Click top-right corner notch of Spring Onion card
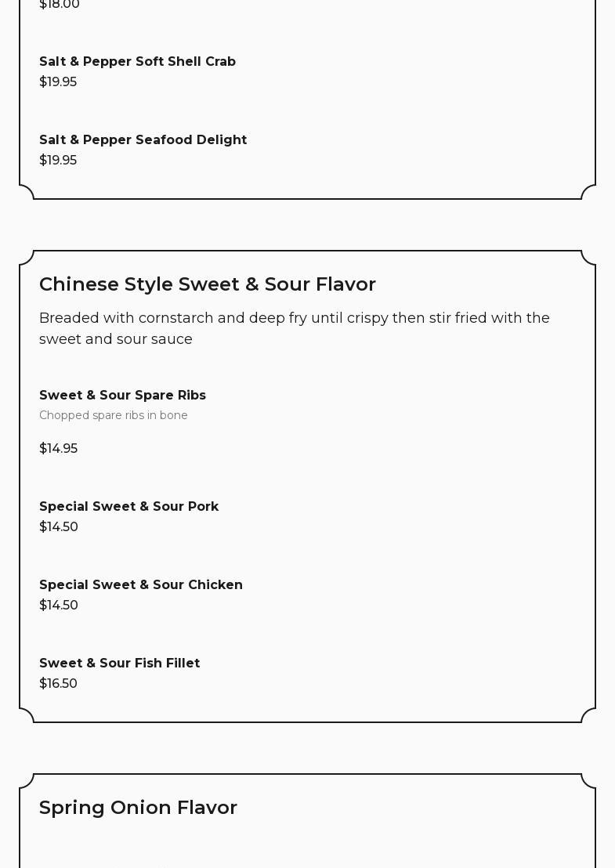 [588, 781]
